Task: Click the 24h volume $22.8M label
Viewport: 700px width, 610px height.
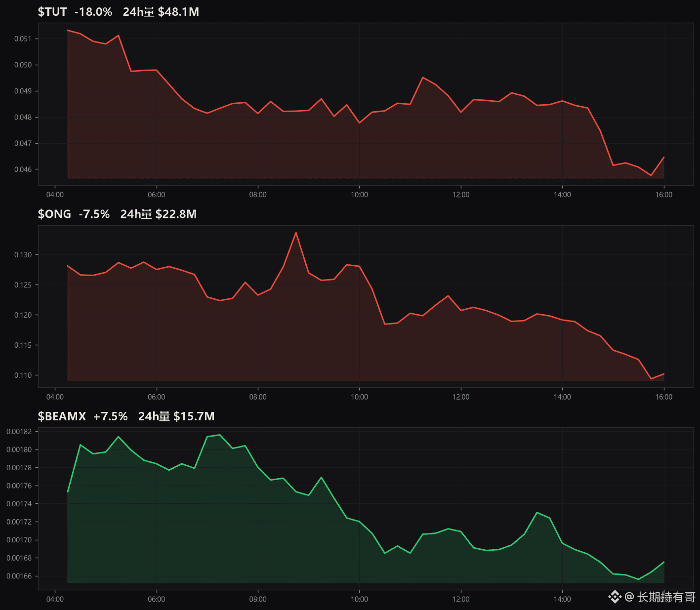Action: point(159,214)
